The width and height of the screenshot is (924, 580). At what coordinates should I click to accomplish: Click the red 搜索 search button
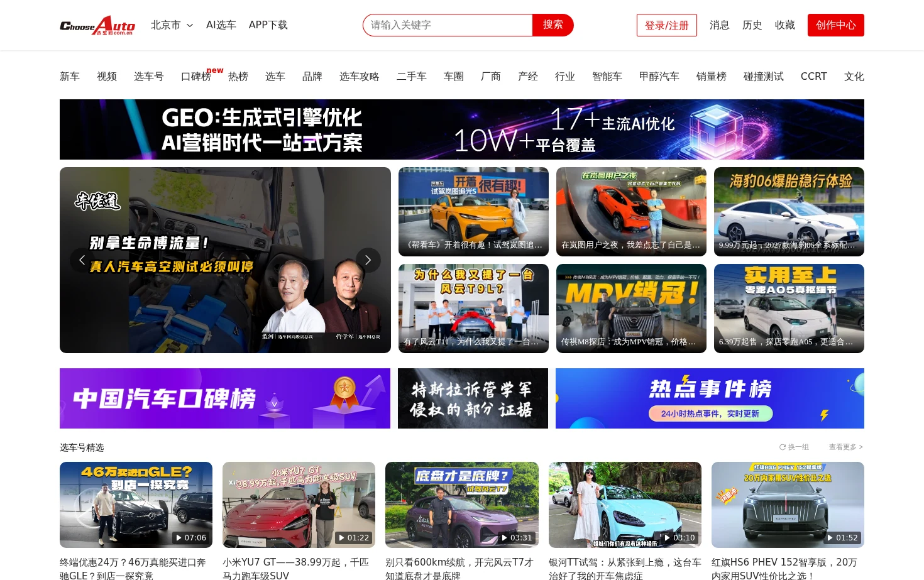coord(553,25)
